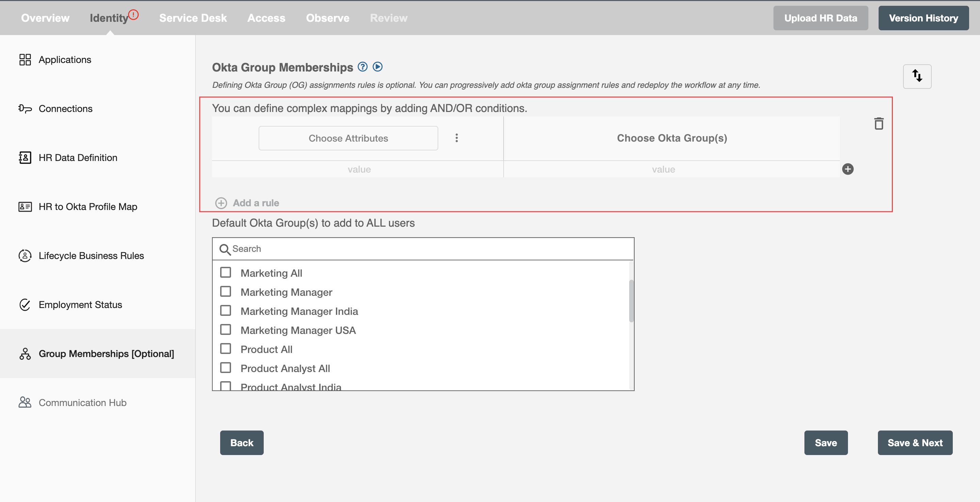The image size is (980, 502).
Task: Click the Marketing Manager USA label
Action: coord(298,330)
